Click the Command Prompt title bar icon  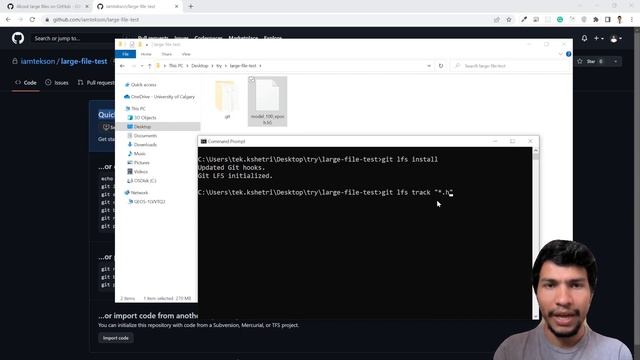coord(203,141)
